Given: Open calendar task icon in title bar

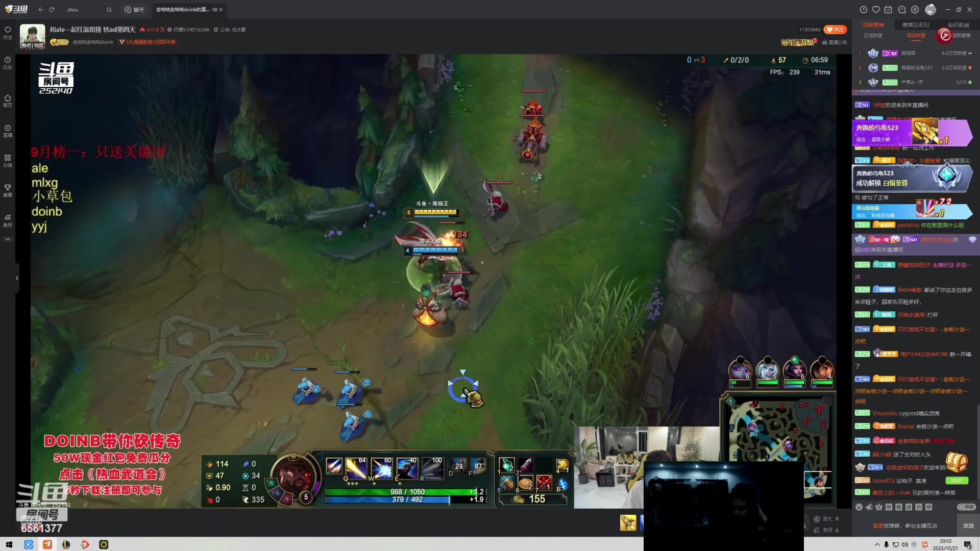Looking at the screenshot, I should point(888,10).
